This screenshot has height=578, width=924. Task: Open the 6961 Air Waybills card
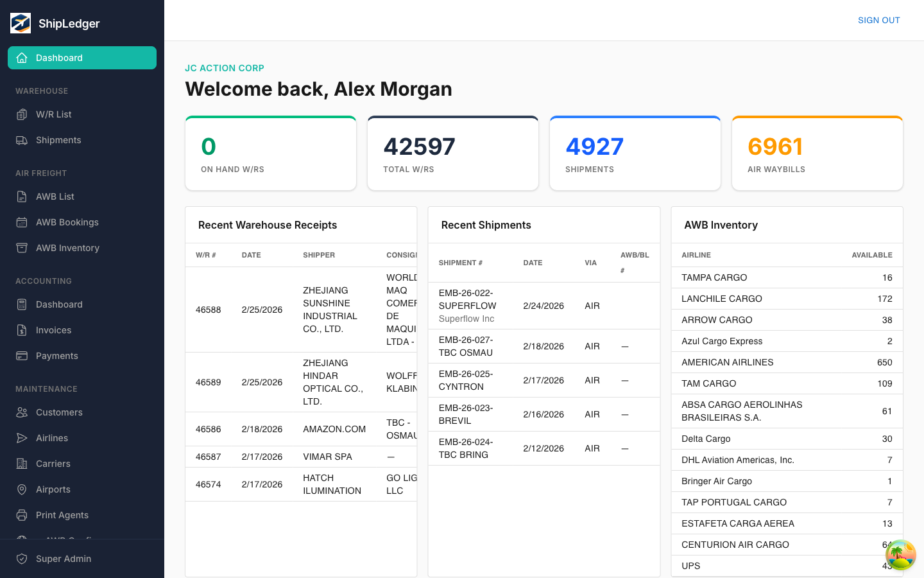coord(817,153)
